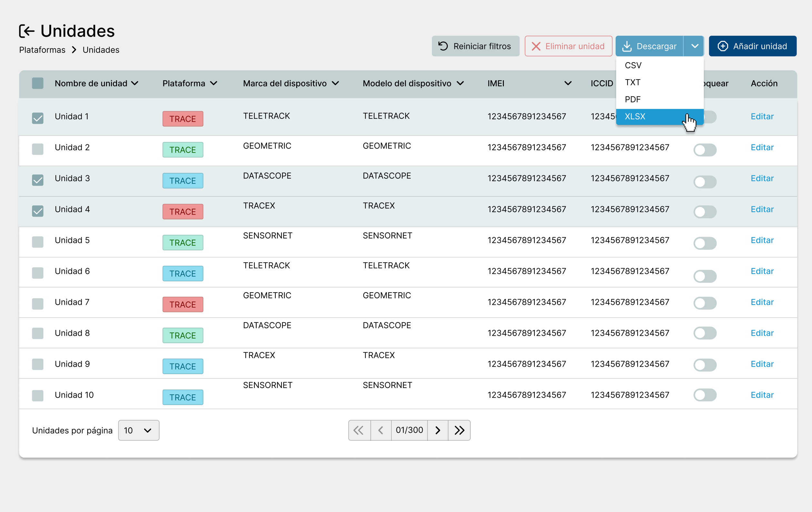
Task: Go to the next page arrow
Action: click(x=438, y=430)
